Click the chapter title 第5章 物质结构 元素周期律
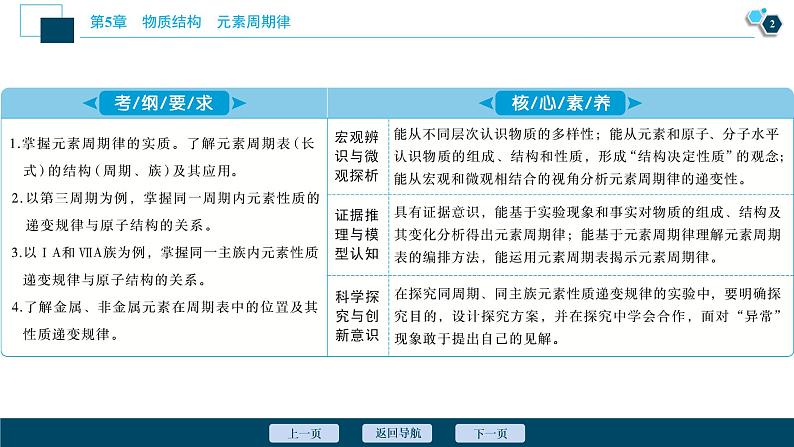This screenshot has height=447, width=794. coord(190,22)
